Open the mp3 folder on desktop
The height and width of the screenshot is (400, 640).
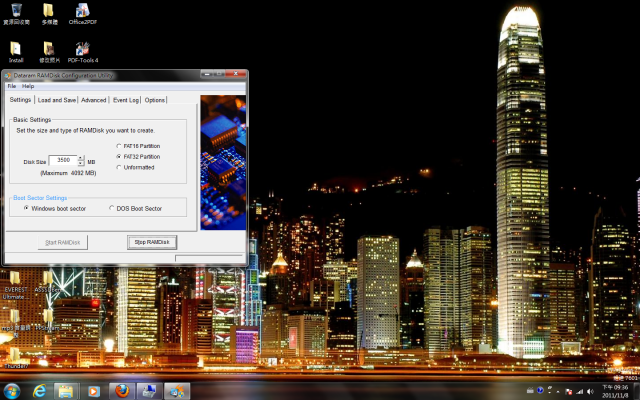(16, 322)
